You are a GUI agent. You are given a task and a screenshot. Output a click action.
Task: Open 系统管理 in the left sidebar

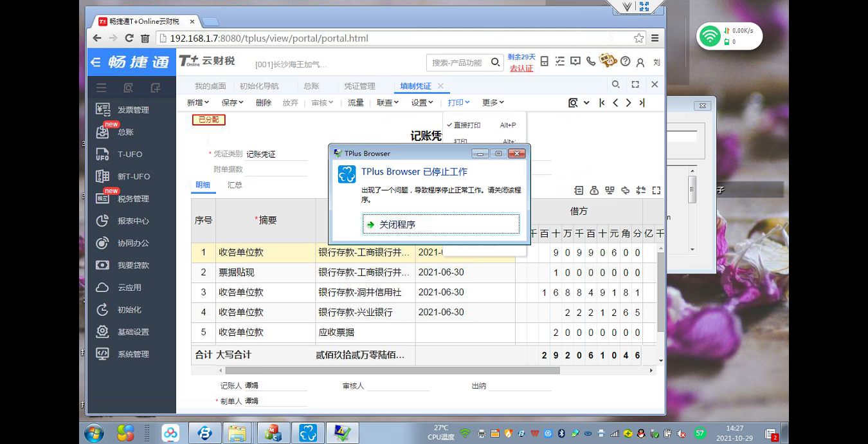[x=132, y=354]
